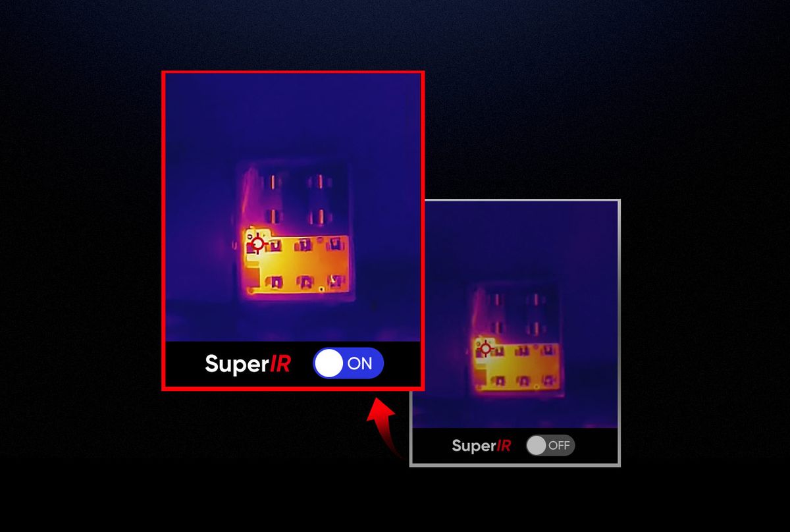Select the crosshair marker in the smaller thermal image
Viewport: 790px width, 532px height.
coord(486,348)
